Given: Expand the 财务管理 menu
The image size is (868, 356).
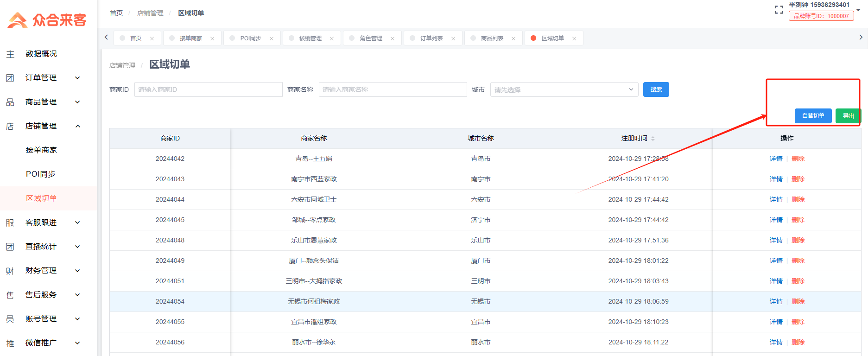Looking at the screenshot, I should (78, 271).
